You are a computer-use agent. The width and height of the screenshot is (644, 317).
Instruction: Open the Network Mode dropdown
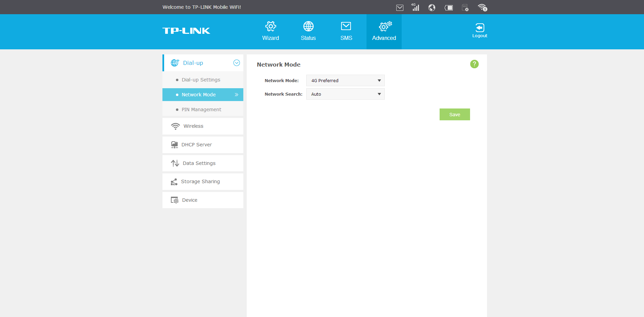click(345, 80)
